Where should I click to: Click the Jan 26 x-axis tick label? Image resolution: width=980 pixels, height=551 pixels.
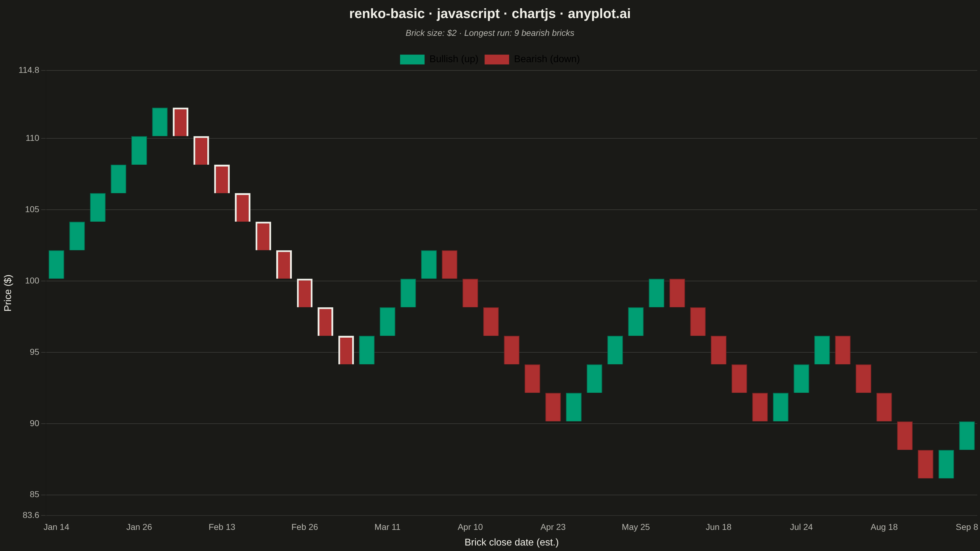pyautogui.click(x=139, y=527)
